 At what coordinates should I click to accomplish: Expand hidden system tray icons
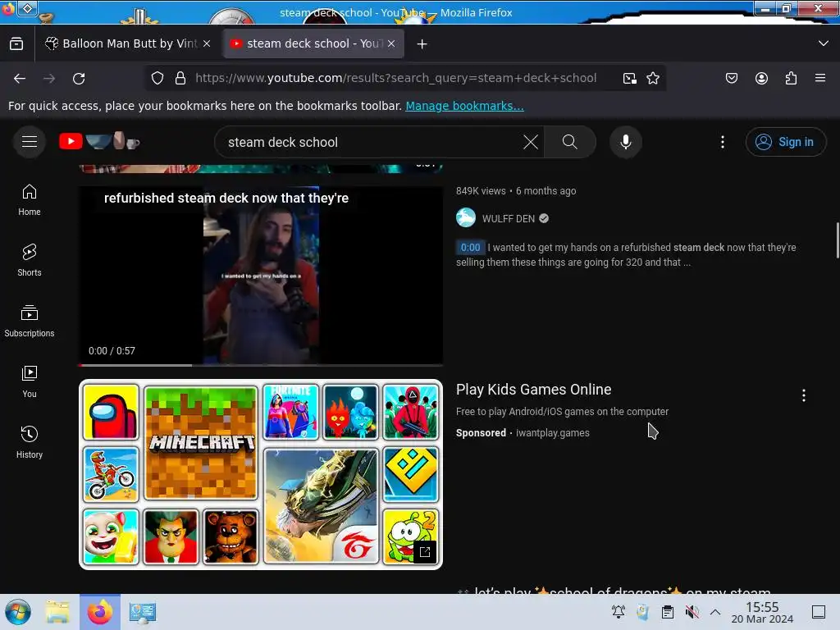[x=715, y=612]
